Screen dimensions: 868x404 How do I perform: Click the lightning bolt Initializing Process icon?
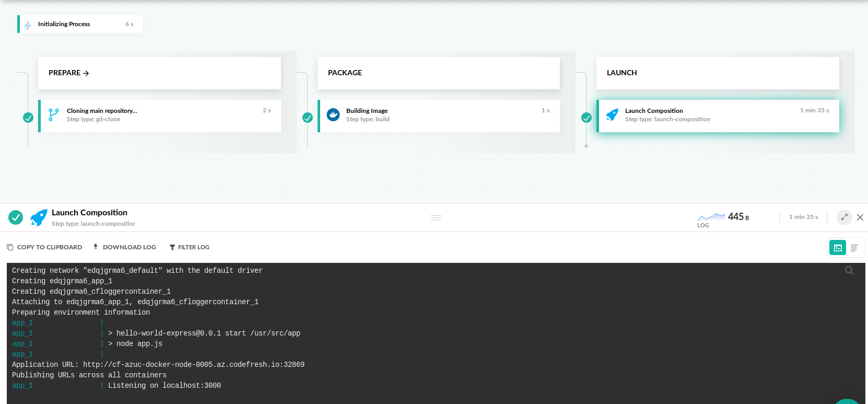tap(28, 25)
